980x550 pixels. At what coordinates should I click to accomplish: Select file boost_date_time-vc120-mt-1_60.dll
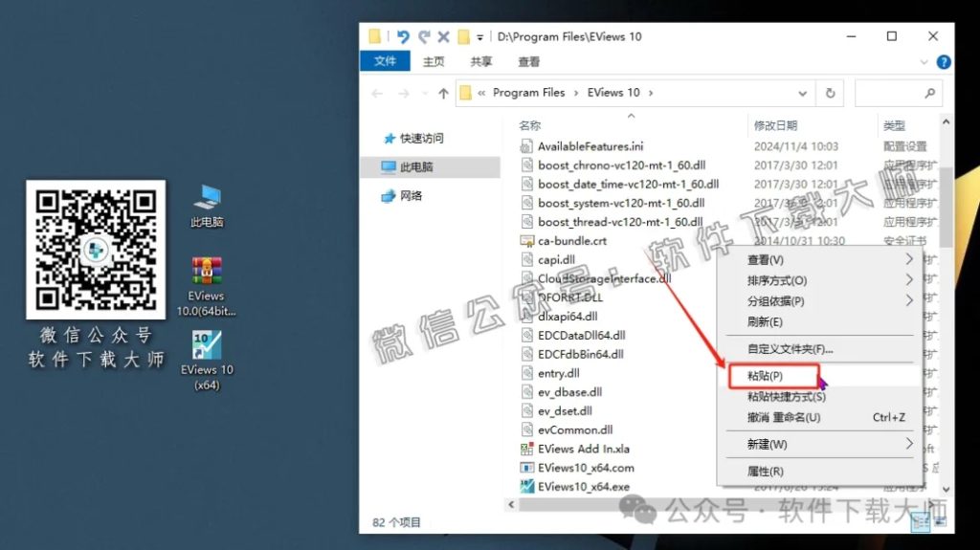point(628,184)
